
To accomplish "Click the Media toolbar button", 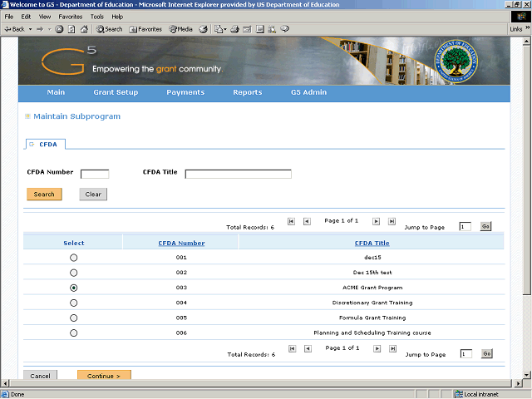I will point(180,29).
